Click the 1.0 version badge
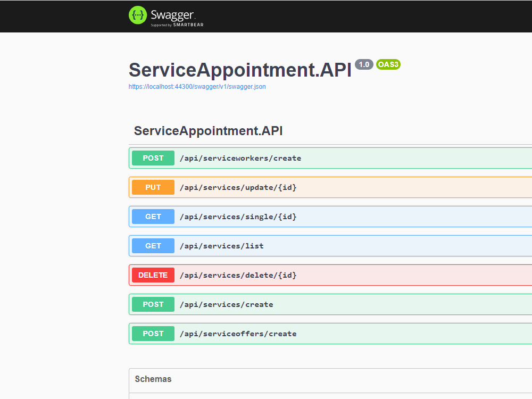Viewport: 532px width, 399px height. click(364, 64)
